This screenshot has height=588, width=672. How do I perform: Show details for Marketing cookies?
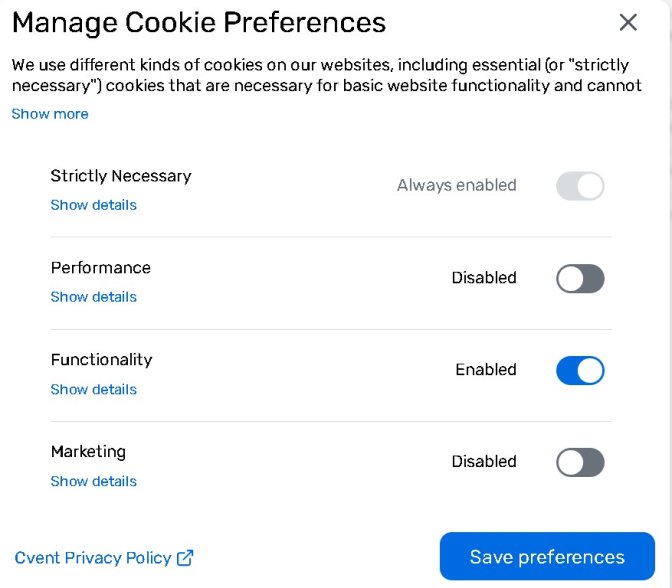(93, 481)
